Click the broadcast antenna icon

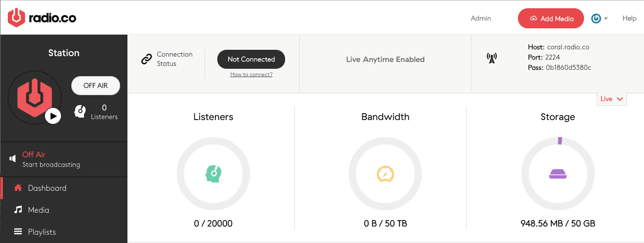pyautogui.click(x=492, y=59)
